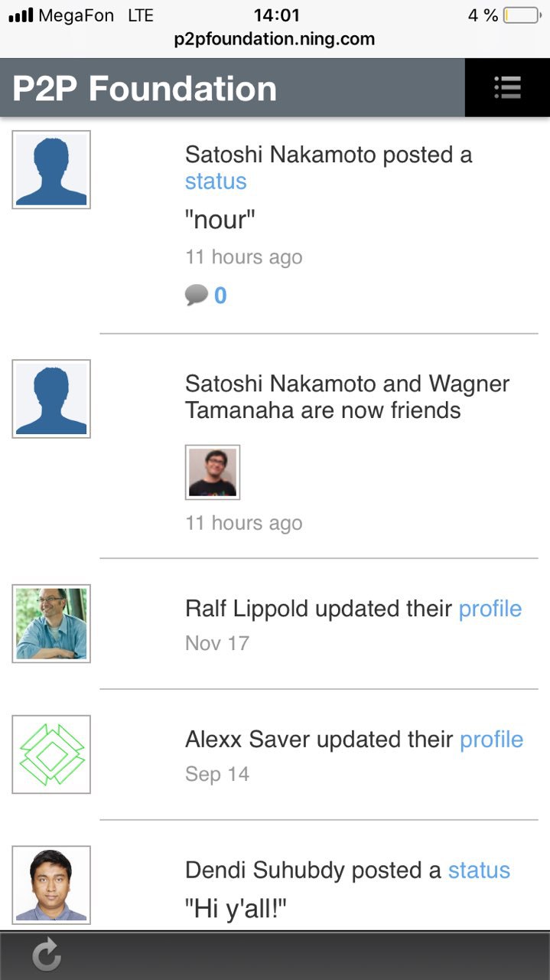This screenshot has width=550, height=980.
Task: Tap the p2pfoundation.ning.com address bar
Action: 275,38
